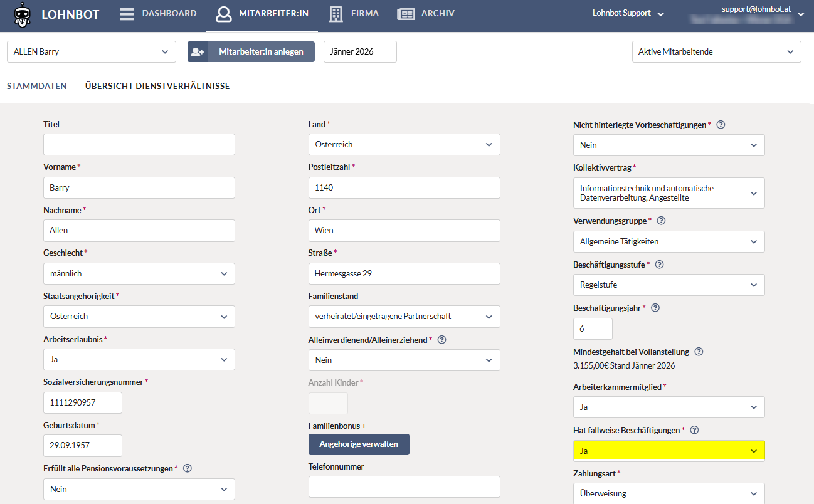Open the highlighted Hat fallweise Beschäftigungen dropdown
814x504 pixels.
point(669,451)
